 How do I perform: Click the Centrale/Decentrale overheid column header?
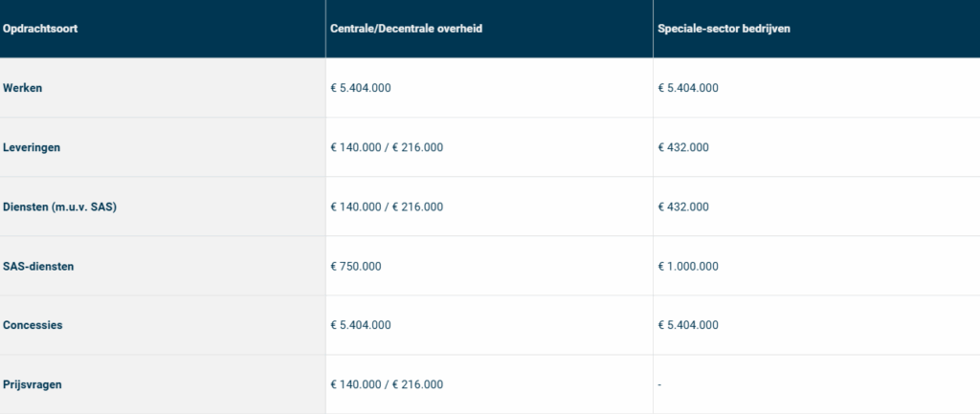click(x=406, y=29)
